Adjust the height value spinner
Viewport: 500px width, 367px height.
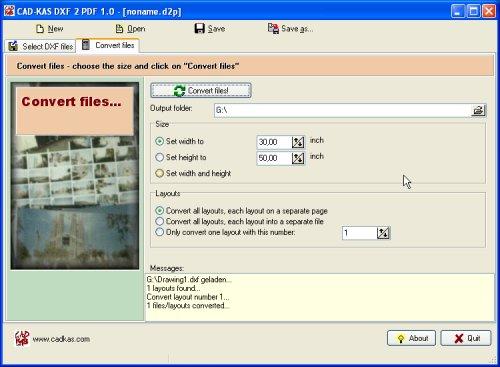tap(298, 158)
